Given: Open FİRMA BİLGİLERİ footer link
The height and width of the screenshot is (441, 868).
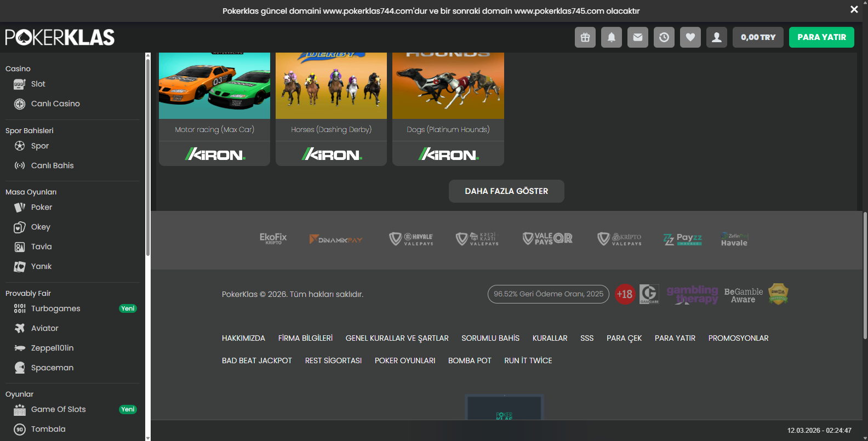Looking at the screenshot, I should coord(305,338).
